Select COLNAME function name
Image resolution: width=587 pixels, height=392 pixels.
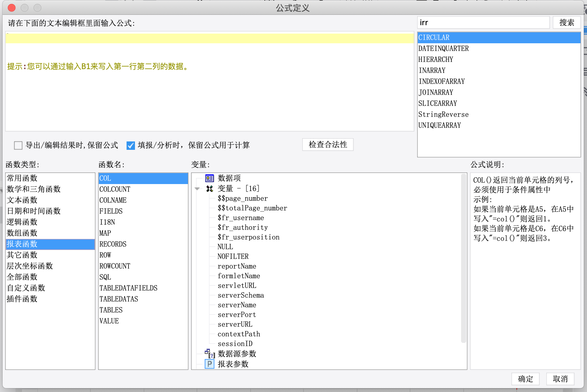click(143, 200)
